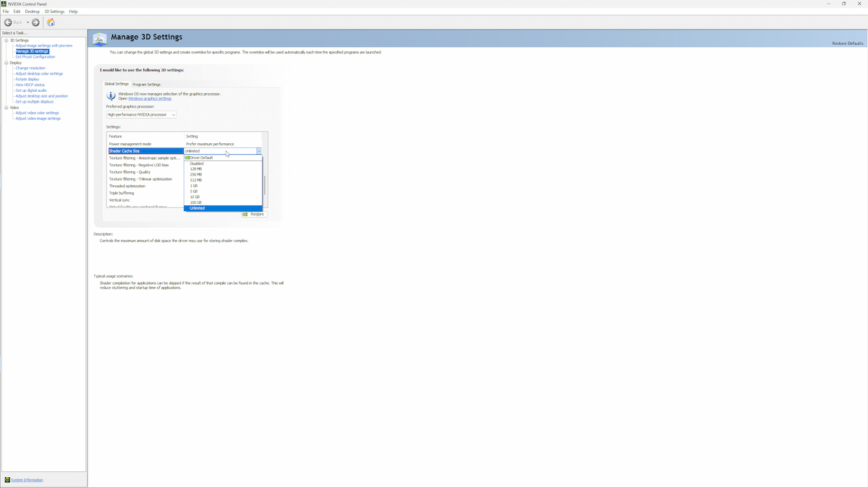Click the Home toolbar icon
This screenshot has width=868, height=488.
tap(51, 22)
